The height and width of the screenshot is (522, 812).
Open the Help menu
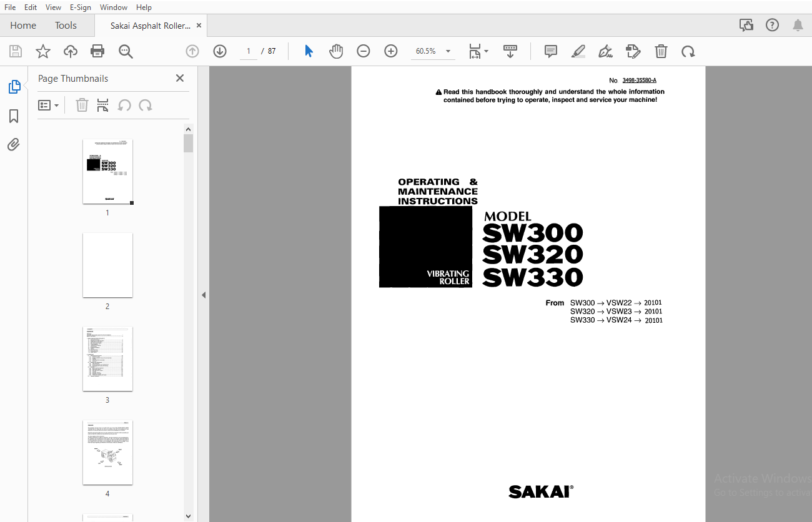(144, 7)
